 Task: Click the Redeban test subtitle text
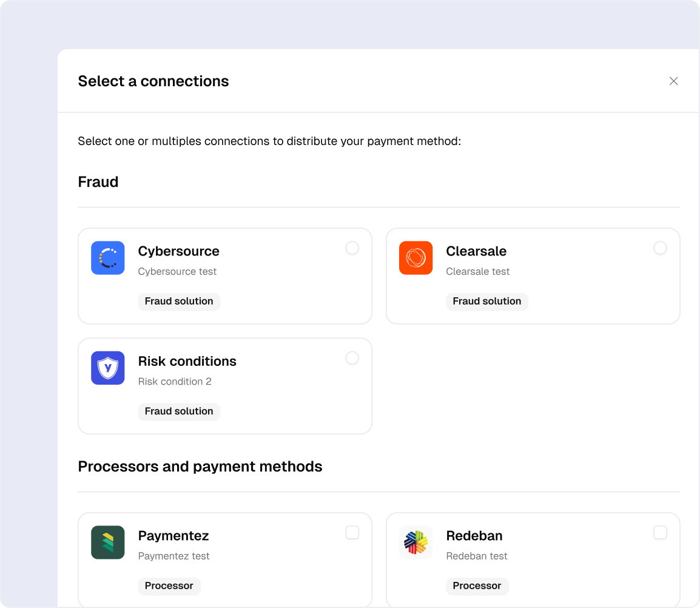coord(477,556)
